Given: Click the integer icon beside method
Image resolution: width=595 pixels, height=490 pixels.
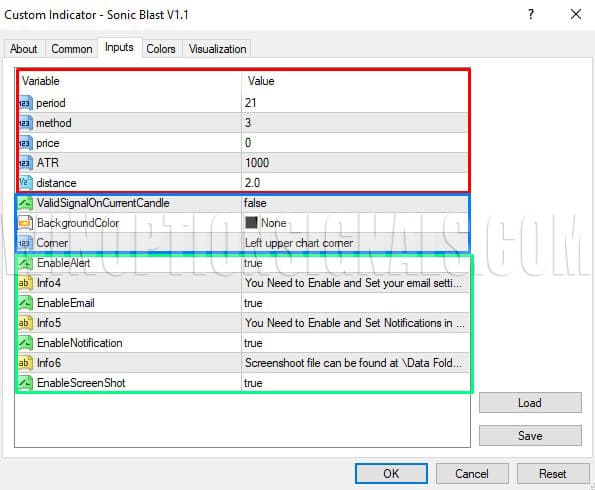Looking at the screenshot, I should point(25,123).
